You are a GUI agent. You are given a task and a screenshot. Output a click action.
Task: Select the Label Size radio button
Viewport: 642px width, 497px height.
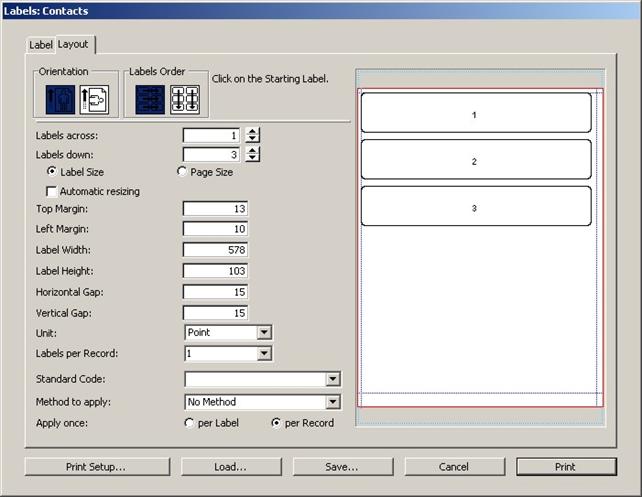(51, 172)
